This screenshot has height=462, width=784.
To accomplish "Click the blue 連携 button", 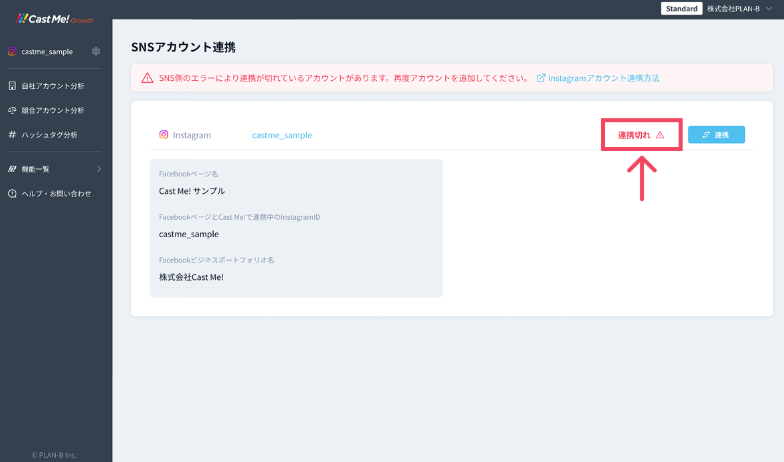I will click(716, 134).
